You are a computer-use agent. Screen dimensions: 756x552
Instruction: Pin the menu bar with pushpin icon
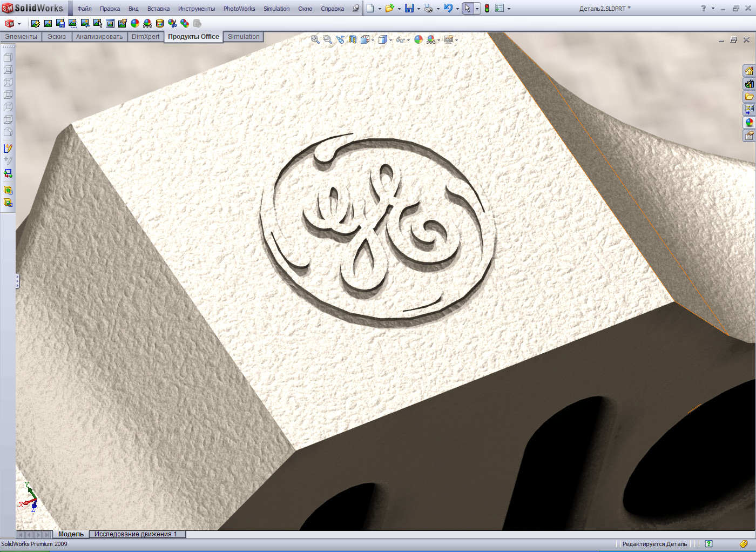[355, 9]
